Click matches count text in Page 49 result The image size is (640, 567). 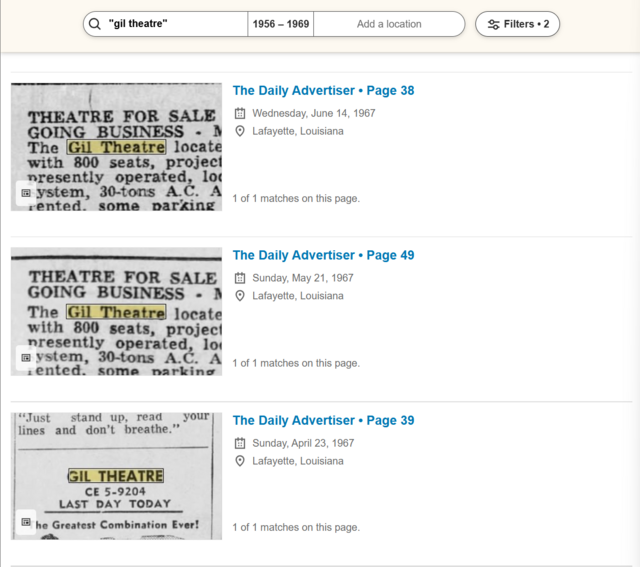point(296,363)
